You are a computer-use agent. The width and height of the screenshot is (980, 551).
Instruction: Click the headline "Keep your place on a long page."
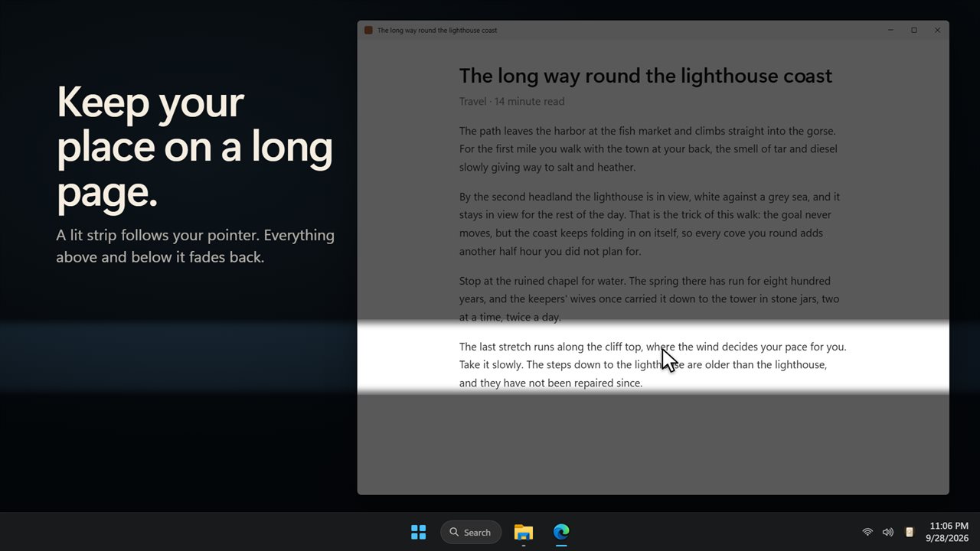194,146
